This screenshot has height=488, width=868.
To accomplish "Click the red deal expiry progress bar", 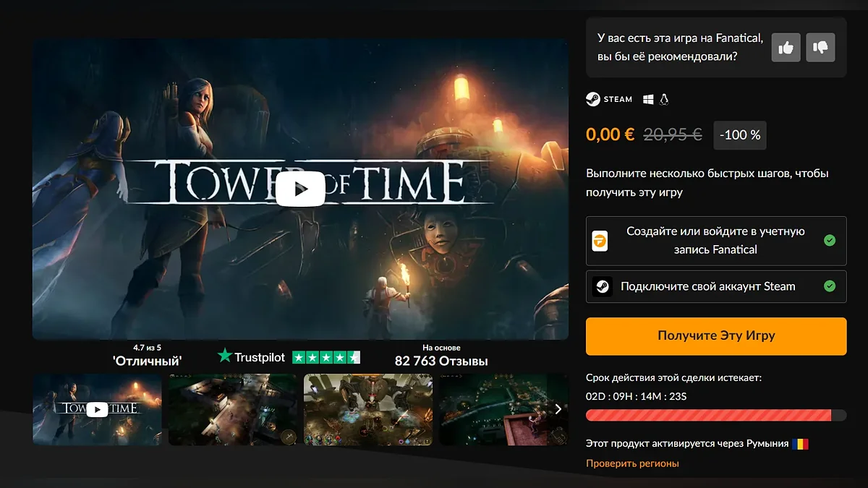I will pyautogui.click(x=716, y=415).
